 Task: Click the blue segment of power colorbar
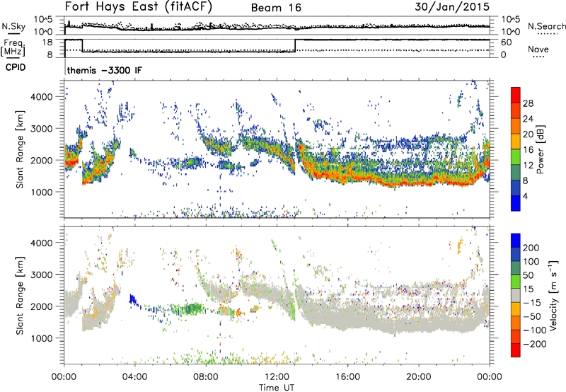click(516, 203)
